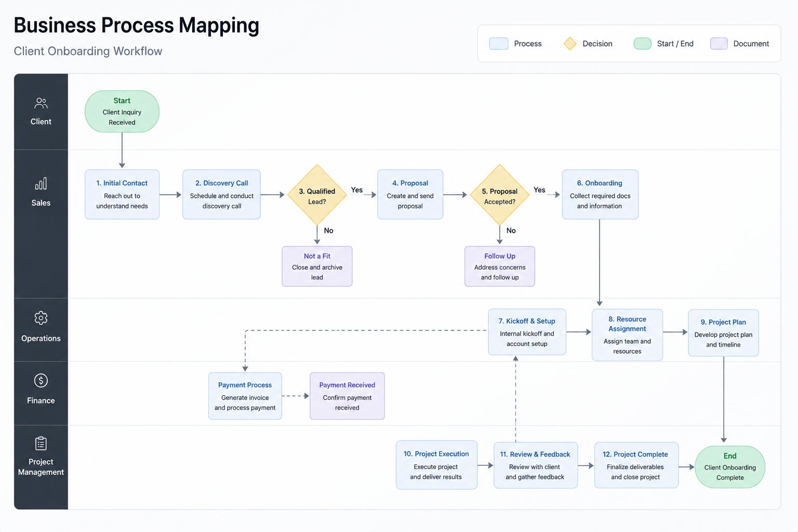Select the Not a Fit document box
The width and height of the screenshot is (798, 532).
click(317, 267)
